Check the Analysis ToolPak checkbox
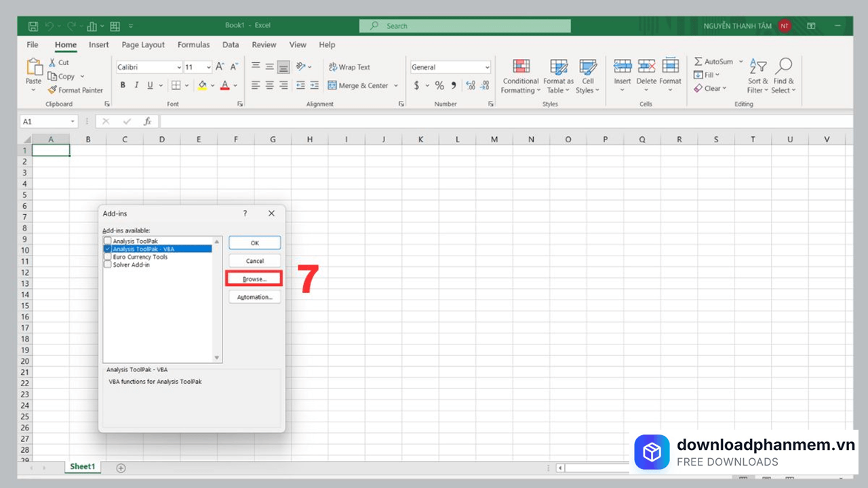Viewport: 868px width, 488px height. click(108, 241)
